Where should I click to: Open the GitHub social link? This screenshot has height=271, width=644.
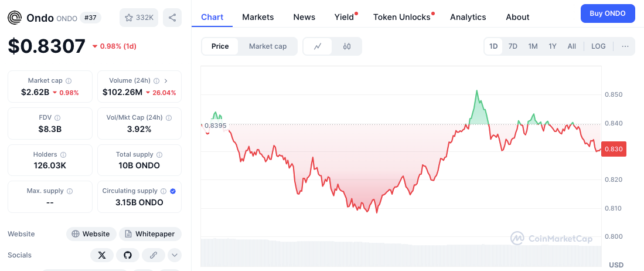click(128, 255)
